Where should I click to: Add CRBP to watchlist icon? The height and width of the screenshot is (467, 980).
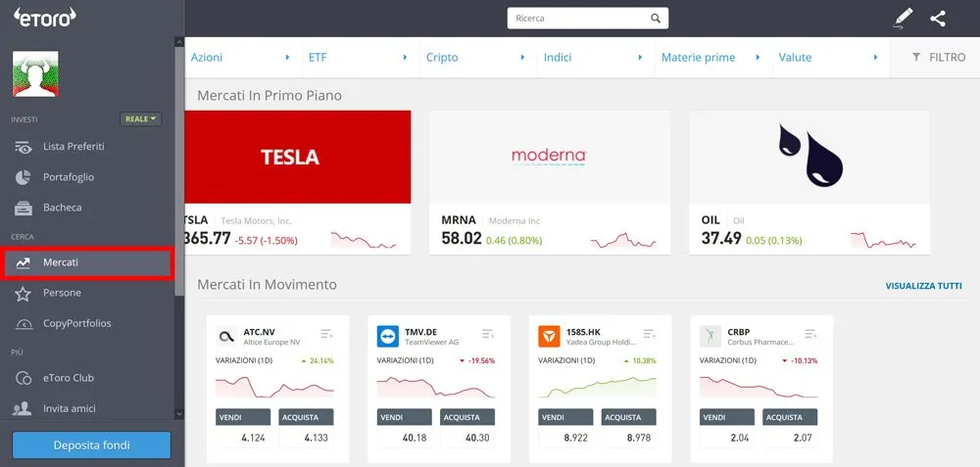click(x=810, y=334)
